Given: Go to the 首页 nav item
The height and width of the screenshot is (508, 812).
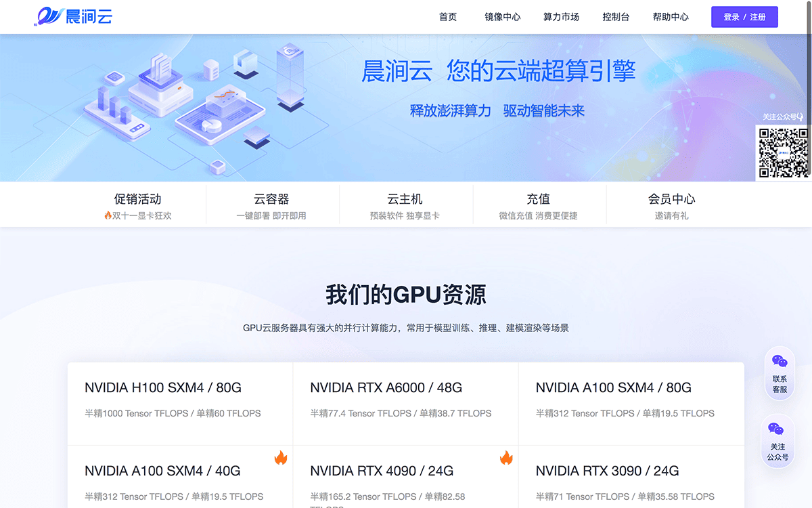Looking at the screenshot, I should [448, 17].
